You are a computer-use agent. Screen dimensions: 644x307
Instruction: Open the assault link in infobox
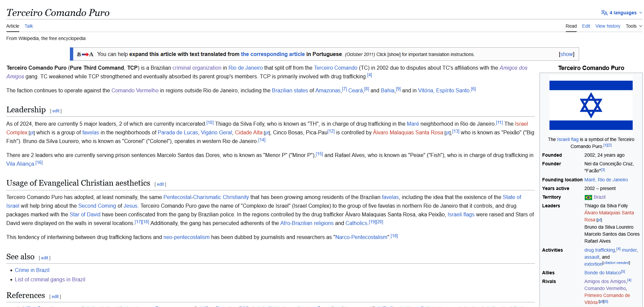(592, 257)
